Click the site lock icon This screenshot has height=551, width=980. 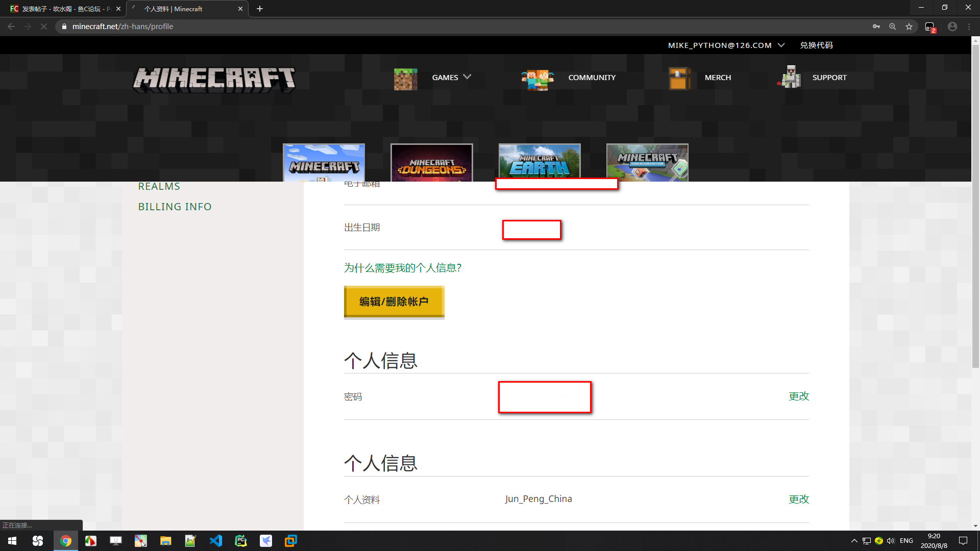pyautogui.click(x=64, y=27)
